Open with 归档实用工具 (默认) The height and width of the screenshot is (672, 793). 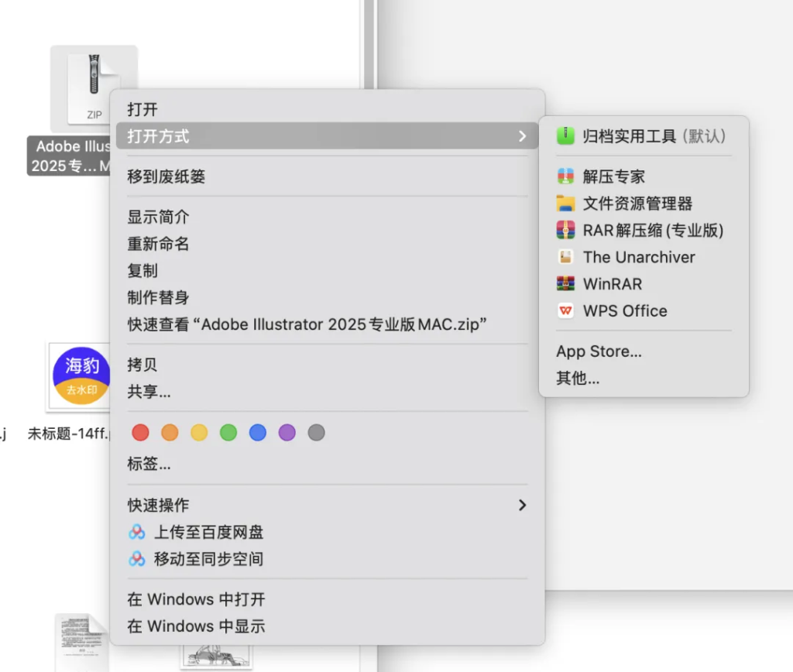coord(644,136)
